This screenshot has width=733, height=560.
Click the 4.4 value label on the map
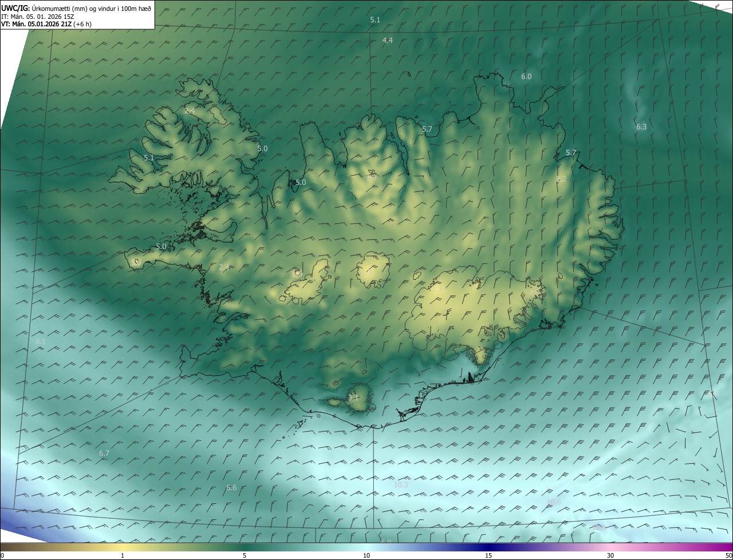(x=388, y=40)
